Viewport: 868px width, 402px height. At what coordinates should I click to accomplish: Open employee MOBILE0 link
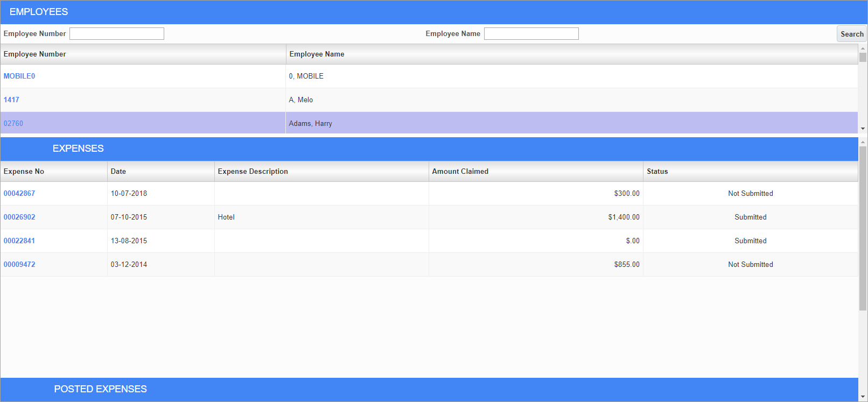pyautogui.click(x=19, y=76)
